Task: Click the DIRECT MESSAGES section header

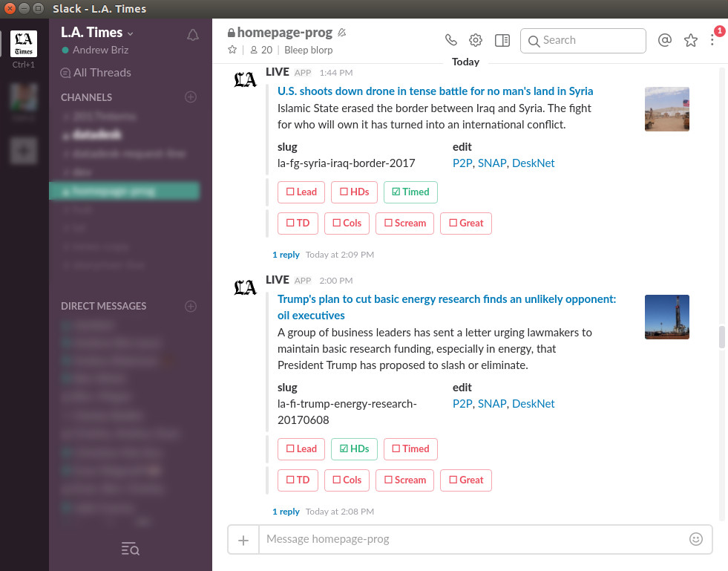Action: [x=104, y=306]
